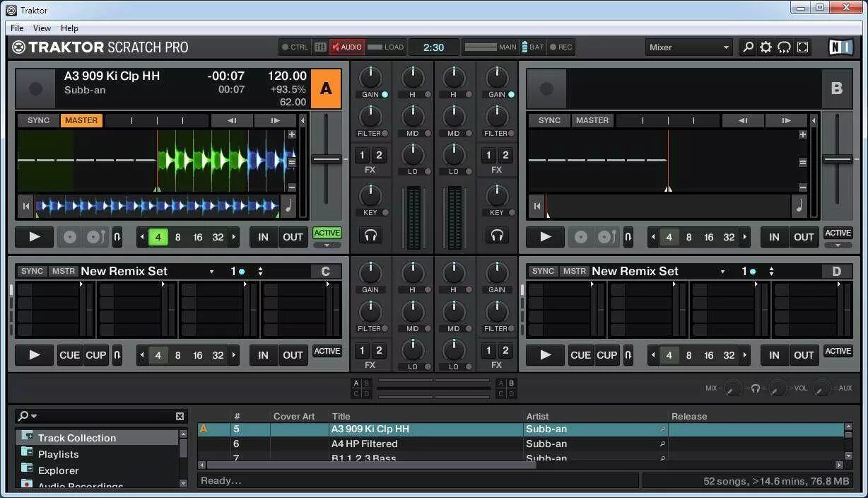Click Deck B flux mode icon
Viewport: 868px width, 498px height.
point(628,237)
